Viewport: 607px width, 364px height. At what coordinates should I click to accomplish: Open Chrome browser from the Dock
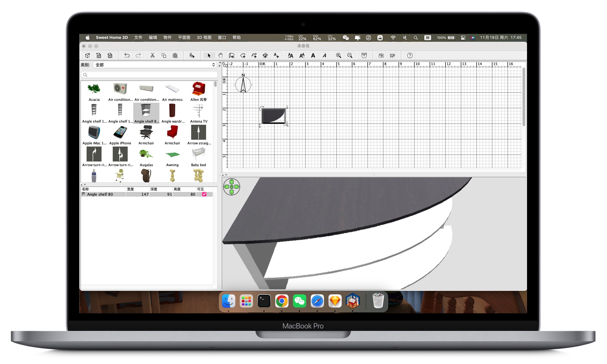[281, 302]
